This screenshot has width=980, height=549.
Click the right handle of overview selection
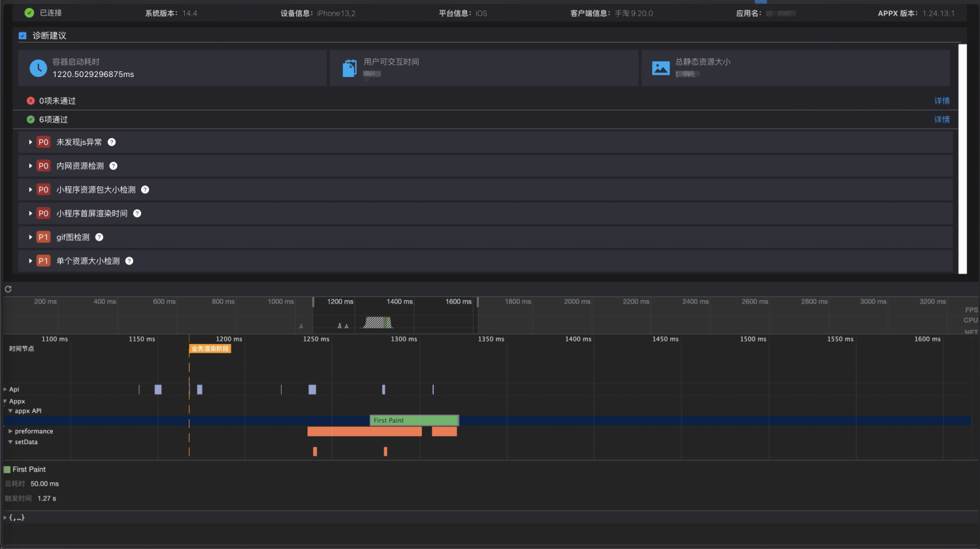[x=478, y=302]
